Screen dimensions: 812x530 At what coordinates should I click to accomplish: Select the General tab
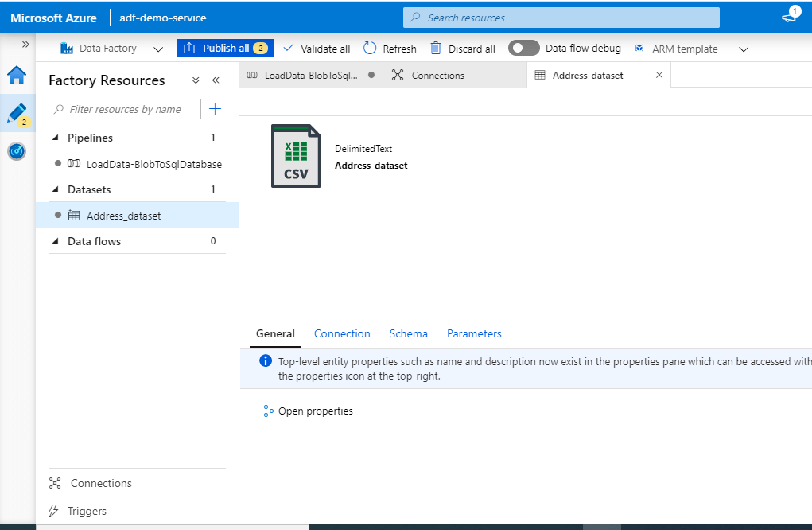pos(275,333)
